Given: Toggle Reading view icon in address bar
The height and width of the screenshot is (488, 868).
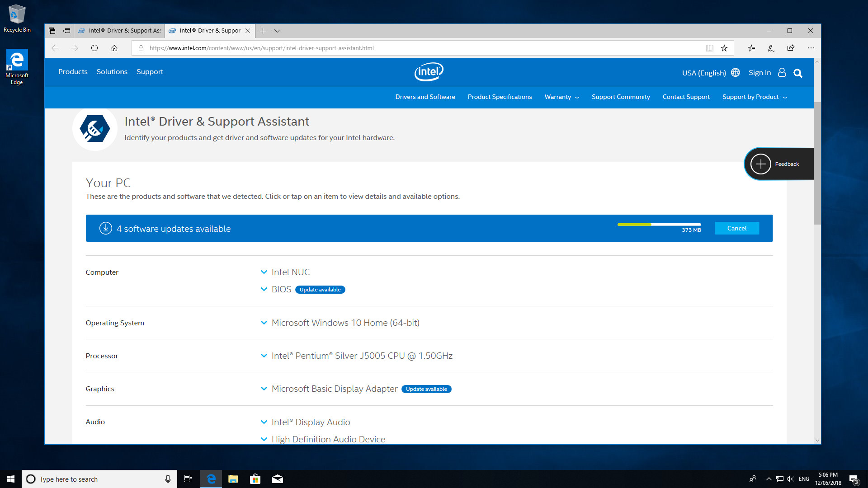Looking at the screenshot, I should click(x=710, y=48).
